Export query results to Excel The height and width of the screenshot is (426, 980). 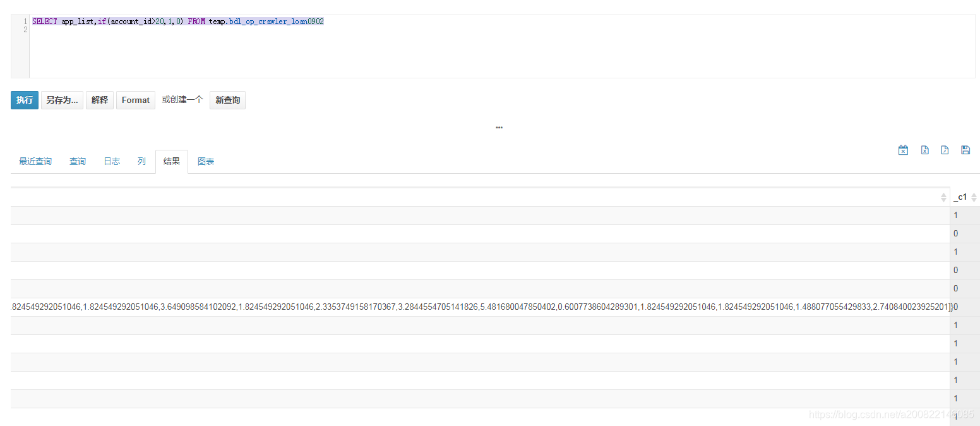click(x=924, y=150)
